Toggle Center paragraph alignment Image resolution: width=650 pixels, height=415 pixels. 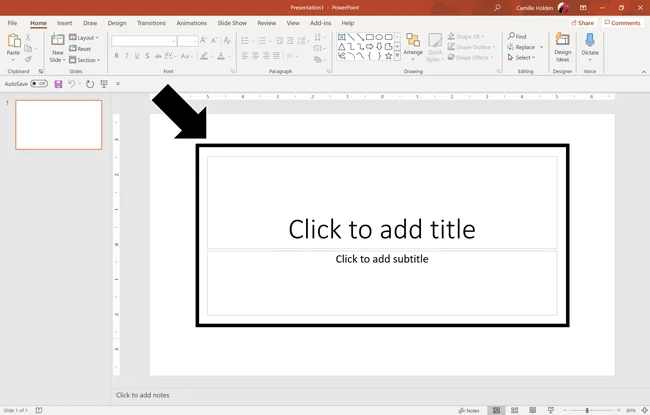[255, 56]
